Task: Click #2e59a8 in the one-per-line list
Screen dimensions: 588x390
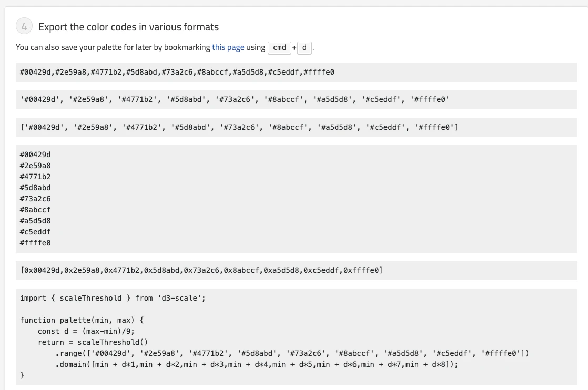Action: click(x=35, y=166)
